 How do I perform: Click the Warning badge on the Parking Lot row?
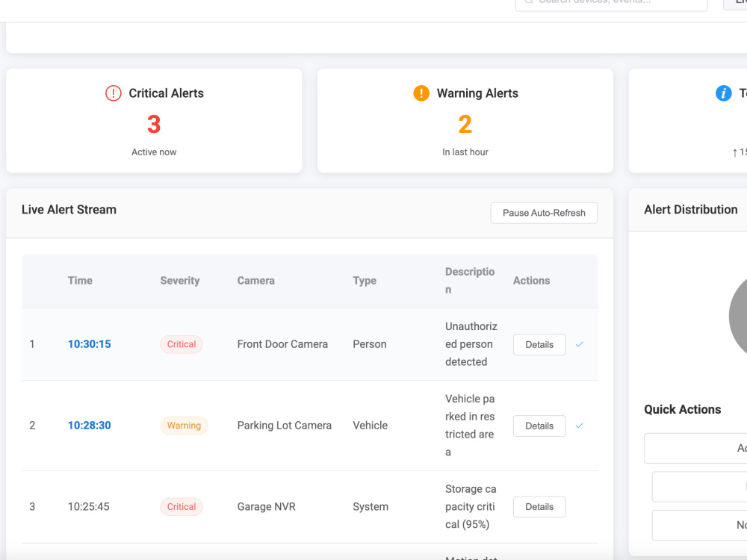[184, 426]
